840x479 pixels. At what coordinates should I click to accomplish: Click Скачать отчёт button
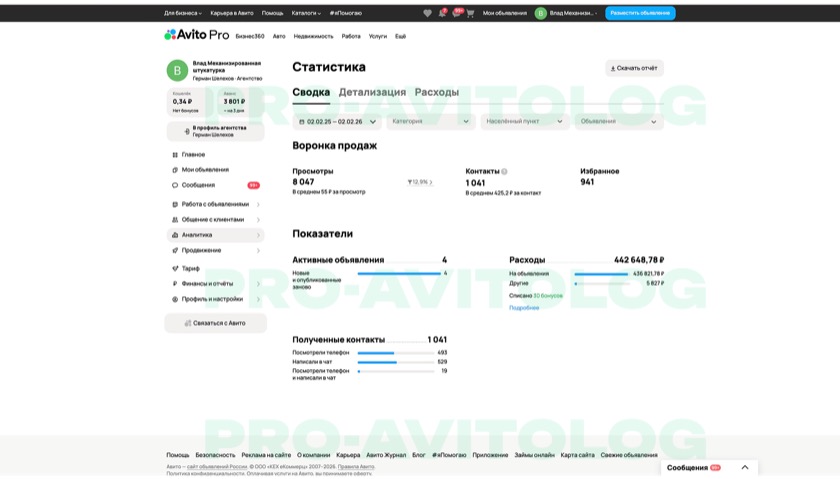(x=634, y=68)
